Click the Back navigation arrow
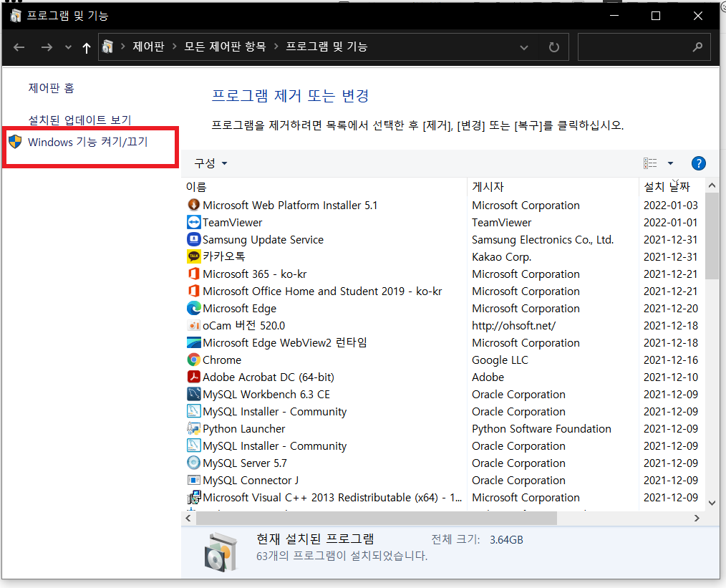 click(19, 47)
